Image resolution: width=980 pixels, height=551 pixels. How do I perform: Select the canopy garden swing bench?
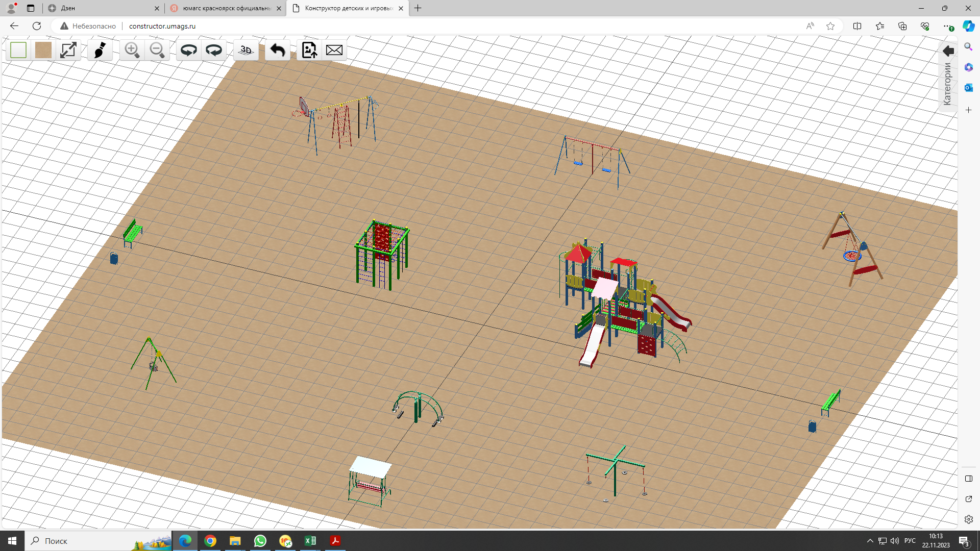(x=370, y=482)
